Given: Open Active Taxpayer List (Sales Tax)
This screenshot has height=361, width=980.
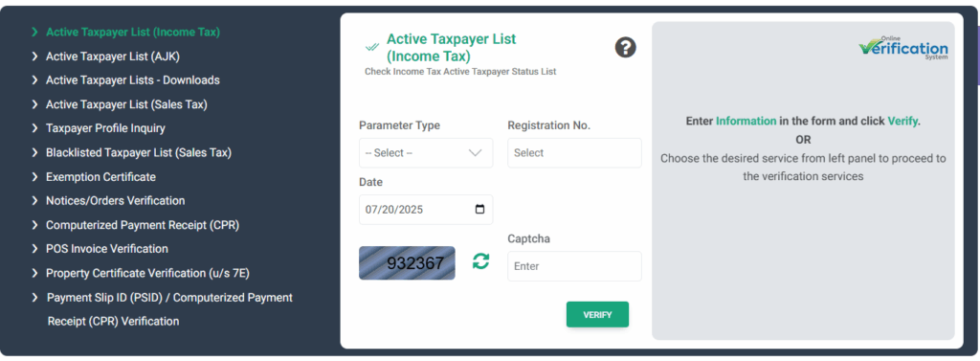Looking at the screenshot, I should 127,104.
